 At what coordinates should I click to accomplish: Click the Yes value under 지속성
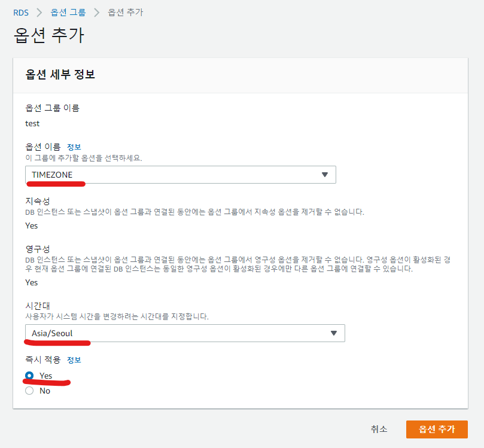coord(32,226)
